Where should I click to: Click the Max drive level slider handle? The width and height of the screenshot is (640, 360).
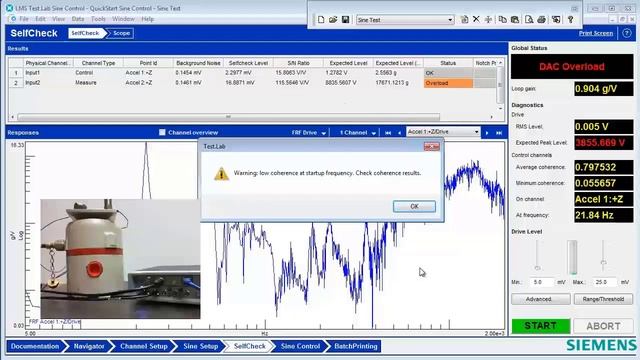[x=603, y=262]
